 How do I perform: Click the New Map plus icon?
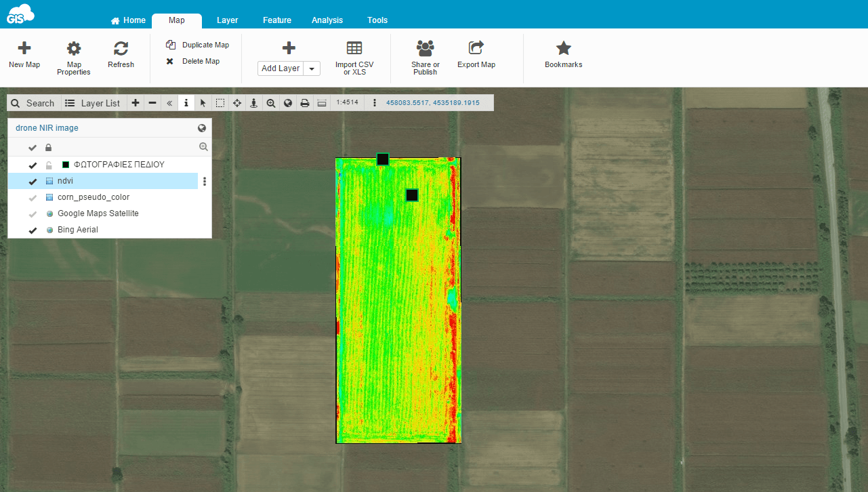pyautogui.click(x=24, y=48)
